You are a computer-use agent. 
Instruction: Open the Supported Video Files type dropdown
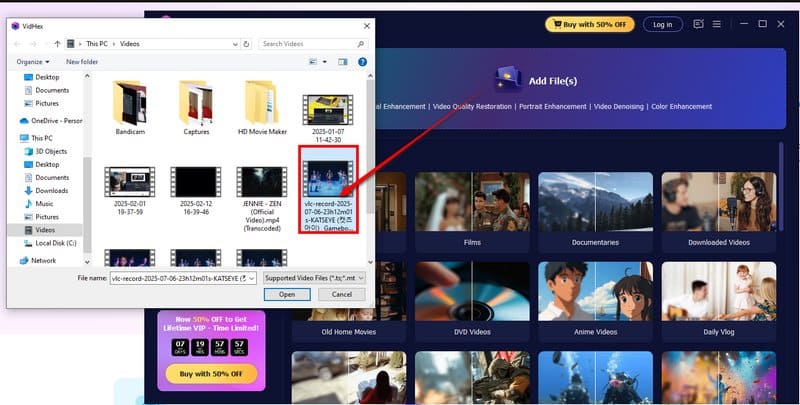(314, 277)
